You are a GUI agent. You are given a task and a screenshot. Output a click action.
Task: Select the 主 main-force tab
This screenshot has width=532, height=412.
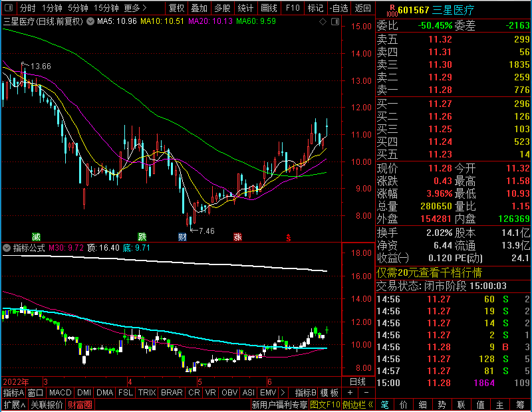pos(500,405)
